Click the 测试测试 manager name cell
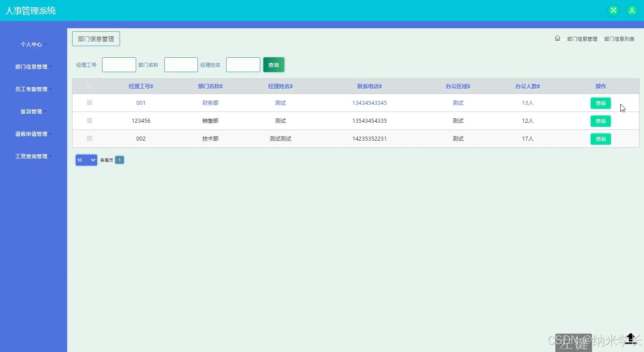 [x=280, y=138]
